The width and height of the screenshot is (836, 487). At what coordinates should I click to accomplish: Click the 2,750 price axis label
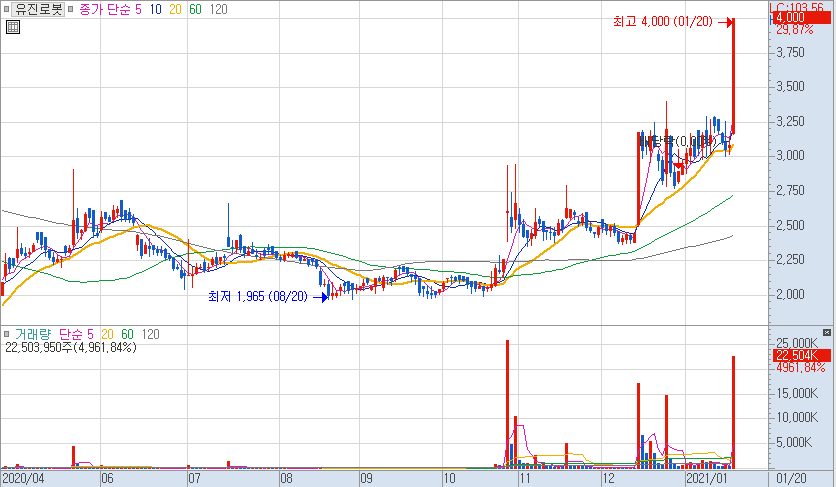(790, 190)
